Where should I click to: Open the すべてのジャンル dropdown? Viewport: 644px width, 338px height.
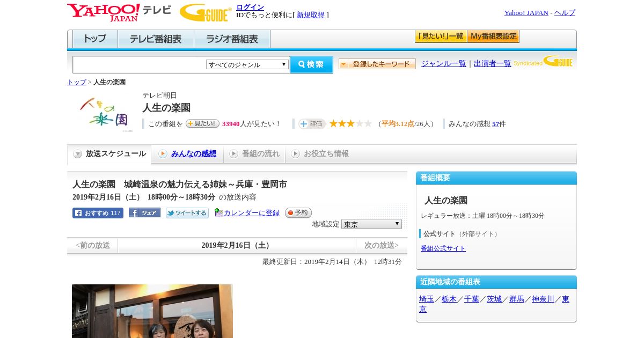pyautogui.click(x=247, y=64)
